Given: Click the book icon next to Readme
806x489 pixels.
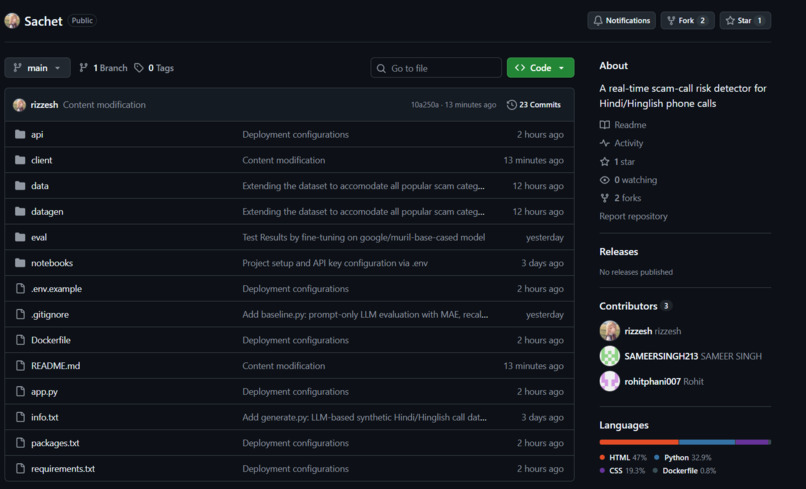Looking at the screenshot, I should [604, 125].
